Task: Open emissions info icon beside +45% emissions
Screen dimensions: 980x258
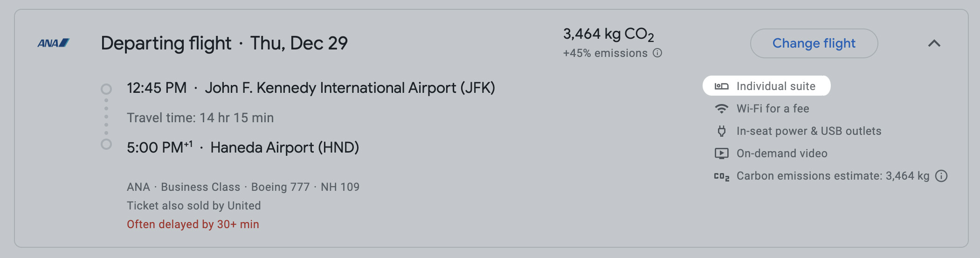Action: 657,53
